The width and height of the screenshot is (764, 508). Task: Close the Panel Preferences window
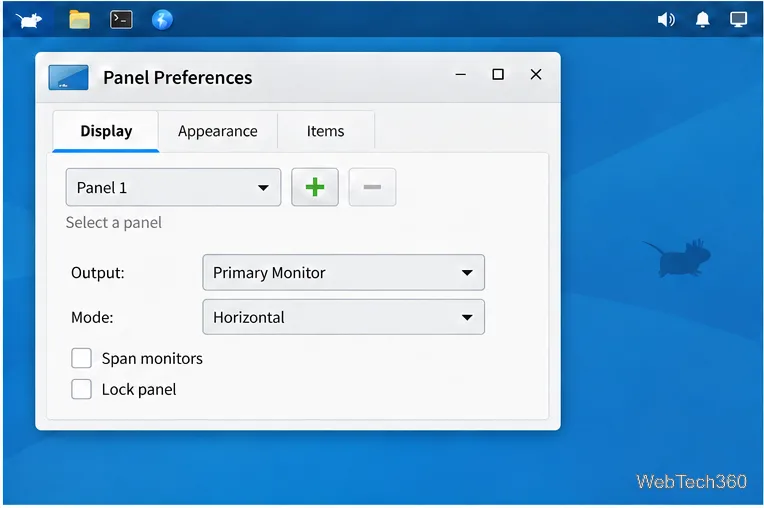coord(536,75)
